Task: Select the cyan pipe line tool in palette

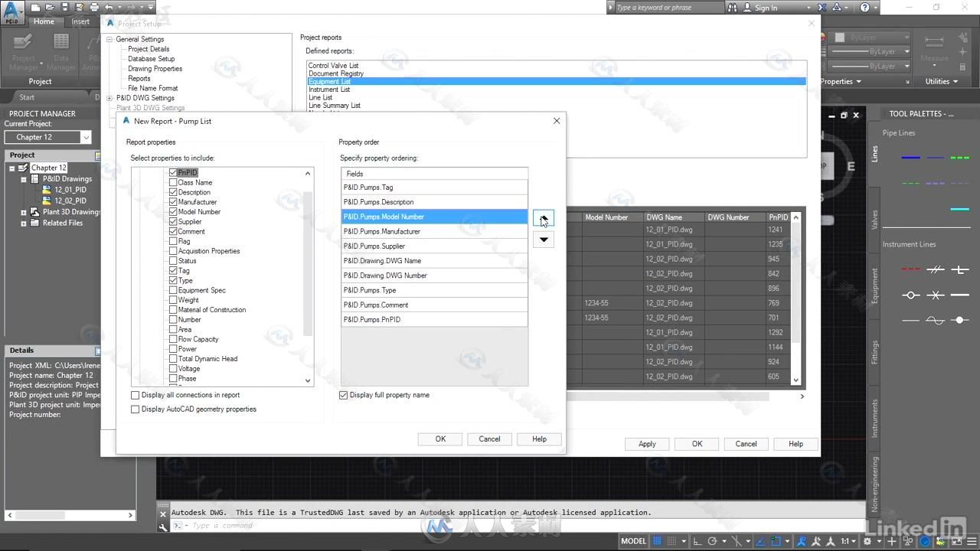Action: coord(959,209)
